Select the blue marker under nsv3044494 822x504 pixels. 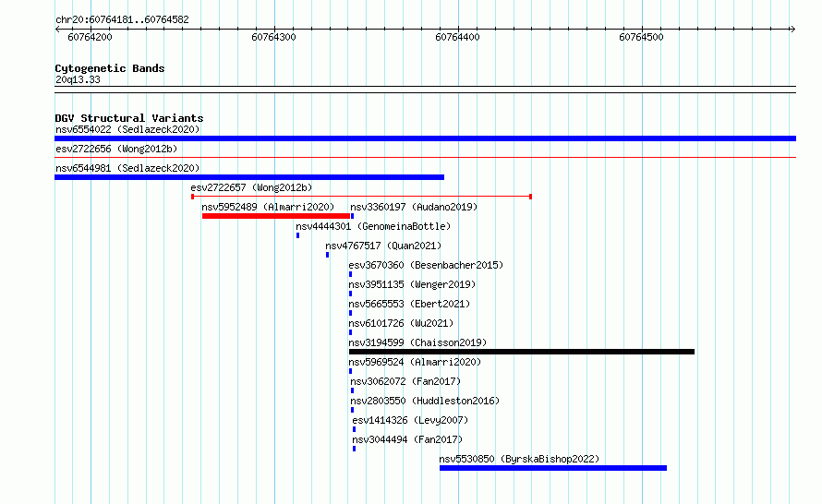[354, 449]
